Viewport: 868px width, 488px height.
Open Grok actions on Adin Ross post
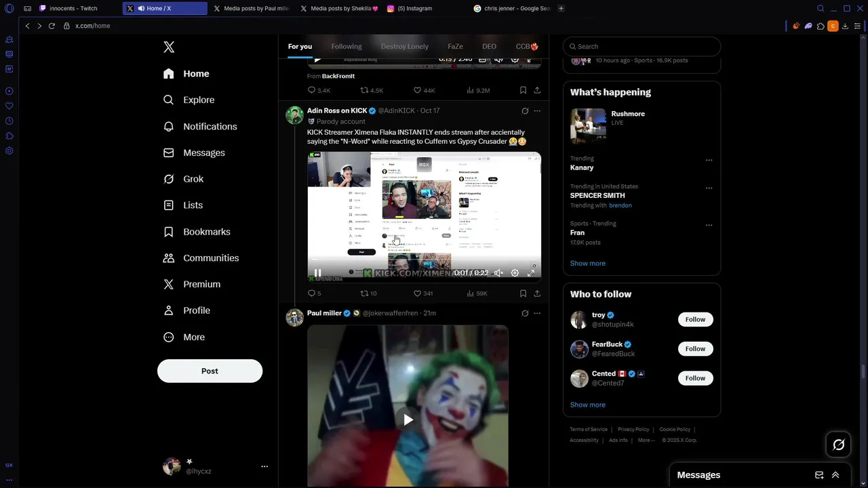click(525, 110)
